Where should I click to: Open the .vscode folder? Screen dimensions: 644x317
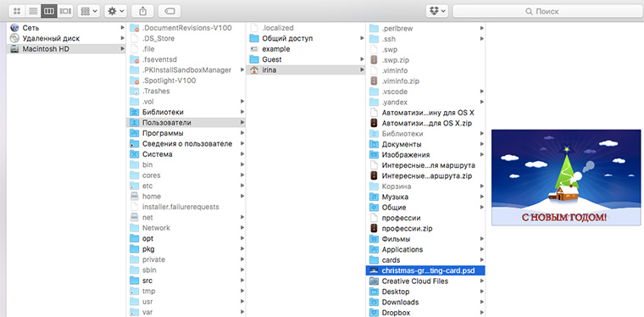pyautogui.click(x=426, y=92)
